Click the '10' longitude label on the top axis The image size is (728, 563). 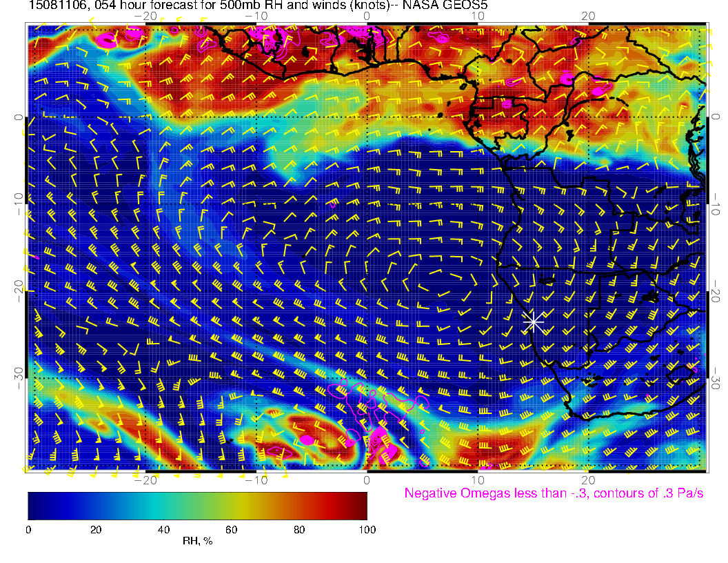point(478,17)
